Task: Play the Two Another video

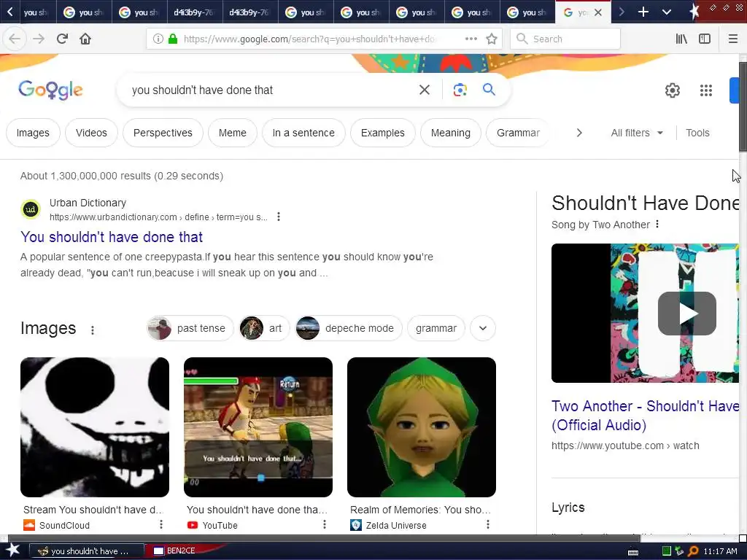Action: [x=686, y=314]
